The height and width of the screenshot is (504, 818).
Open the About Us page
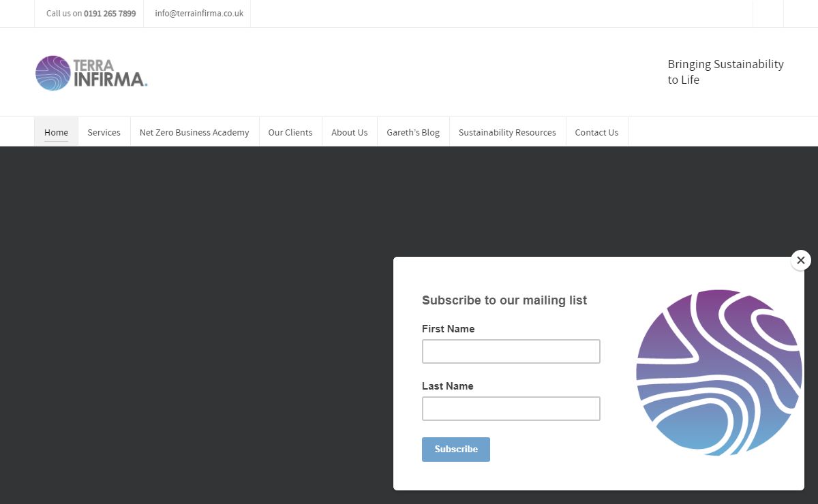coord(349,132)
